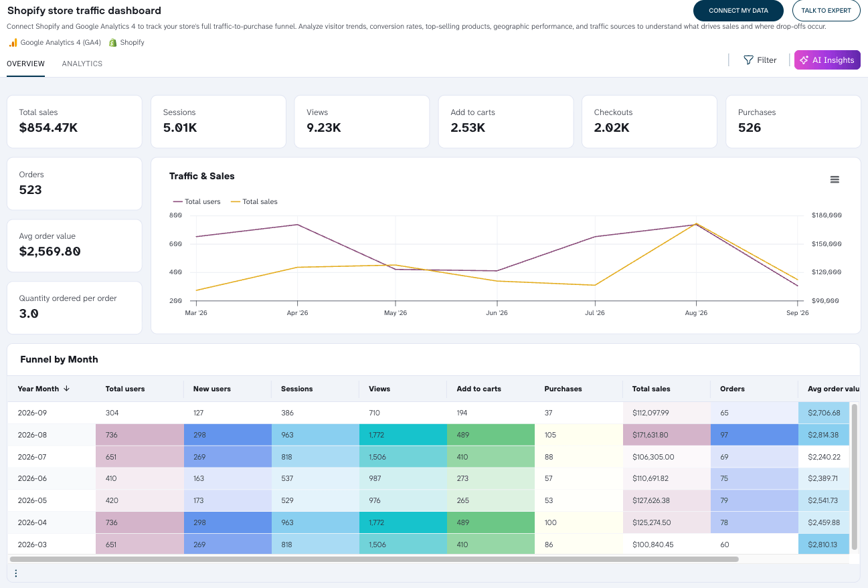Sort by the New users column header

point(227,389)
